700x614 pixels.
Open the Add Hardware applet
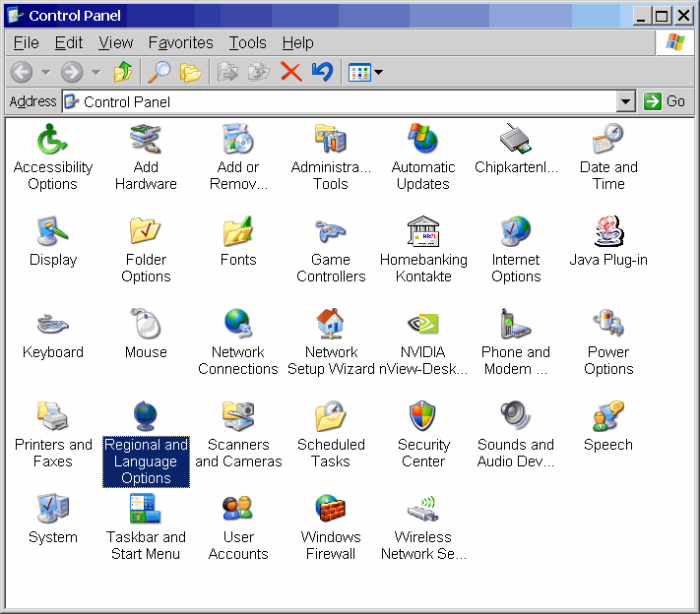coord(146,140)
